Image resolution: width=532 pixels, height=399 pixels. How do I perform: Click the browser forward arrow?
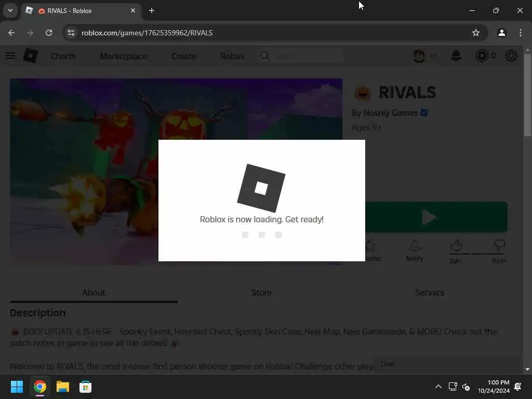(30, 33)
